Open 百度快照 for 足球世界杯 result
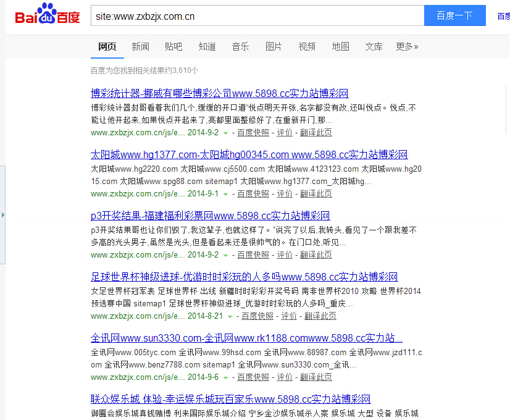 click(x=257, y=316)
